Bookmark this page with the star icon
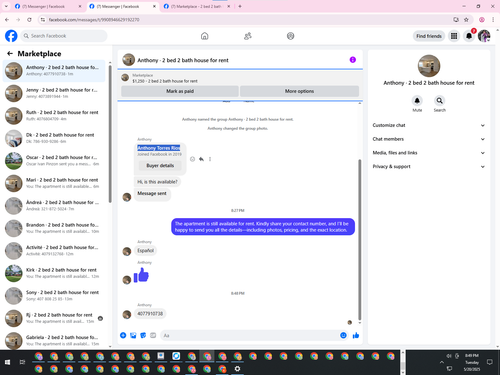The image size is (500, 375). pyautogui.click(x=466, y=20)
